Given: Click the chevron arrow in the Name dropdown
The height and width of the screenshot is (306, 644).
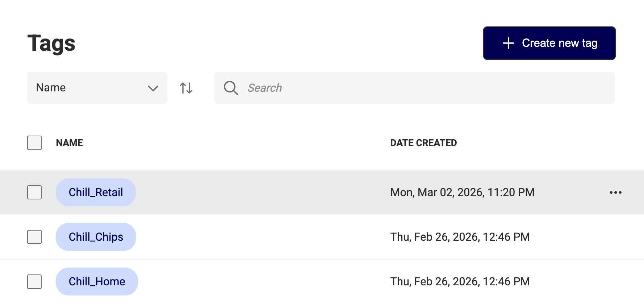Looking at the screenshot, I should click(x=153, y=88).
